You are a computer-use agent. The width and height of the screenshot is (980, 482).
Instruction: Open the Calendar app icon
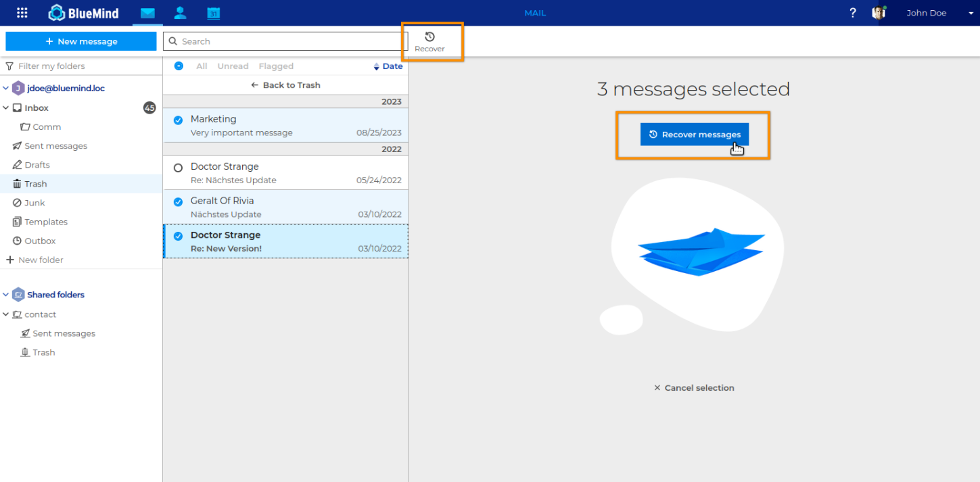(213, 13)
